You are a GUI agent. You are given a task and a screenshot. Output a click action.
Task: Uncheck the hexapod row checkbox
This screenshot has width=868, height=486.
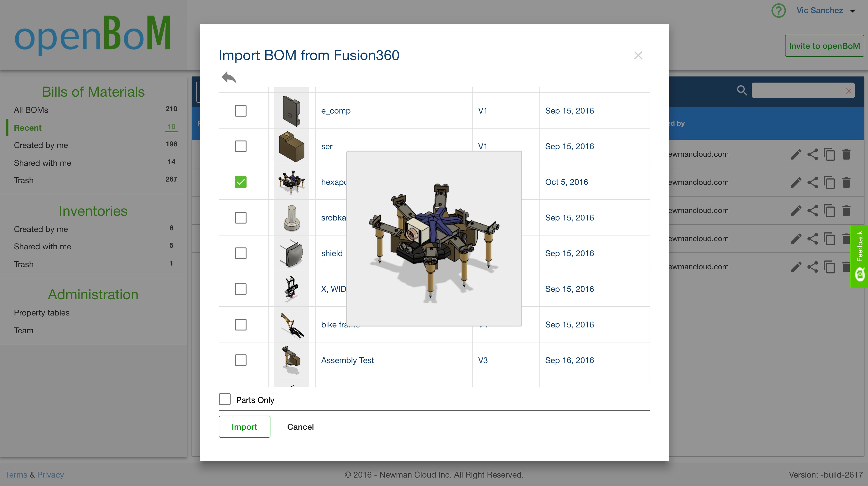click(x=240, y=182)
